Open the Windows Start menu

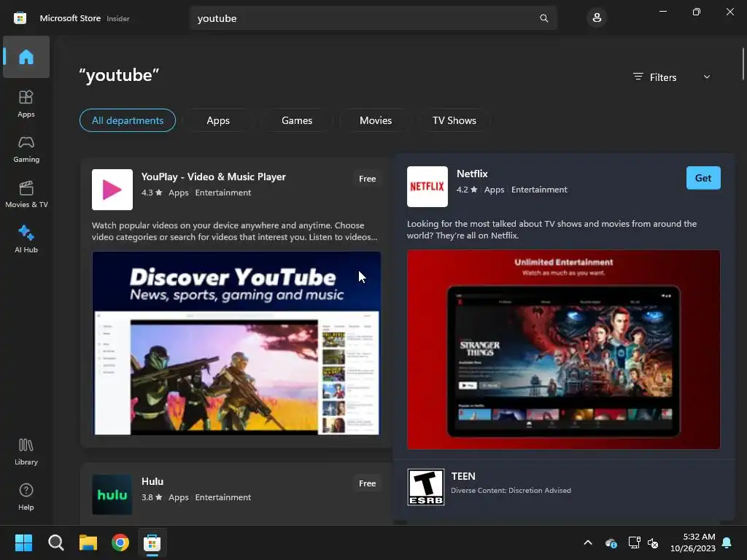23,542
